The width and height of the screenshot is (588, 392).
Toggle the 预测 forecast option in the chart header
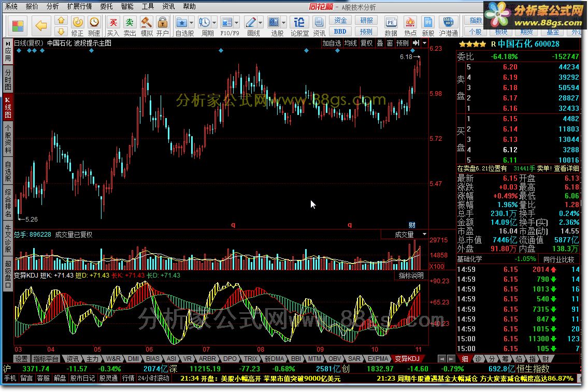(403, 43)
